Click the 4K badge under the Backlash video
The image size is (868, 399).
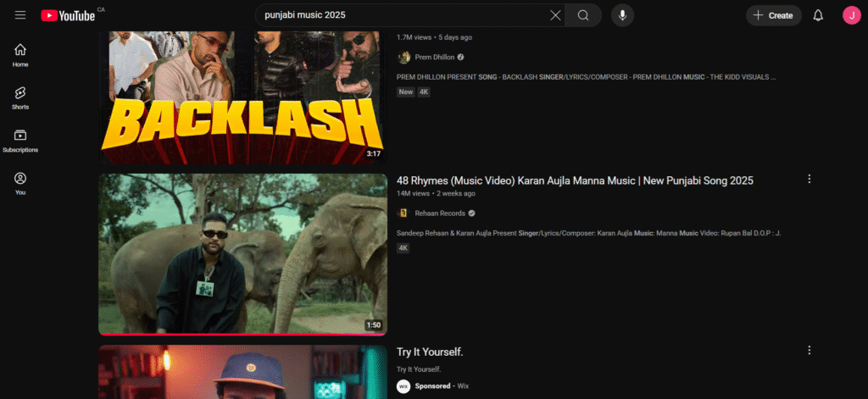coord(424,91)
